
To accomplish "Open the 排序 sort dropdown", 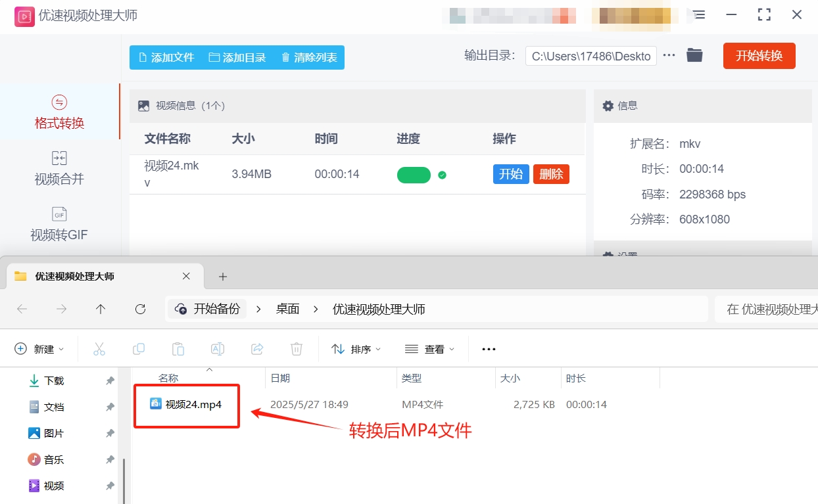I will click(356, 349).
